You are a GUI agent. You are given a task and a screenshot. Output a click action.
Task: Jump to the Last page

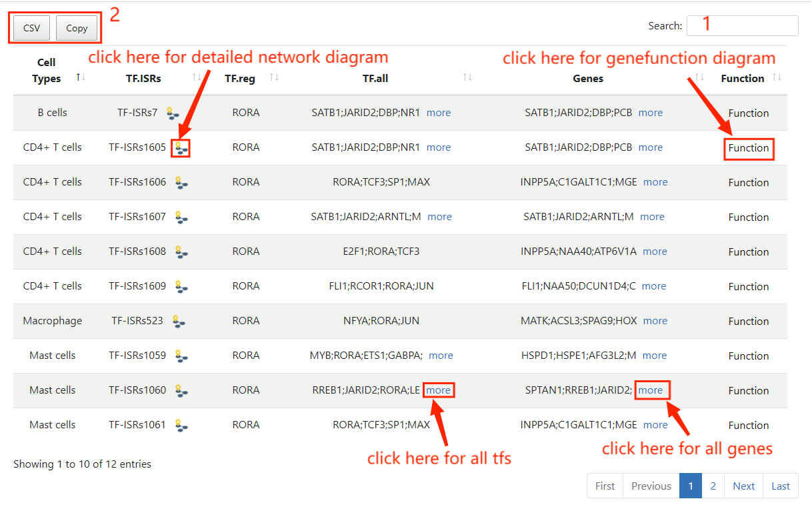pos(780,486)
